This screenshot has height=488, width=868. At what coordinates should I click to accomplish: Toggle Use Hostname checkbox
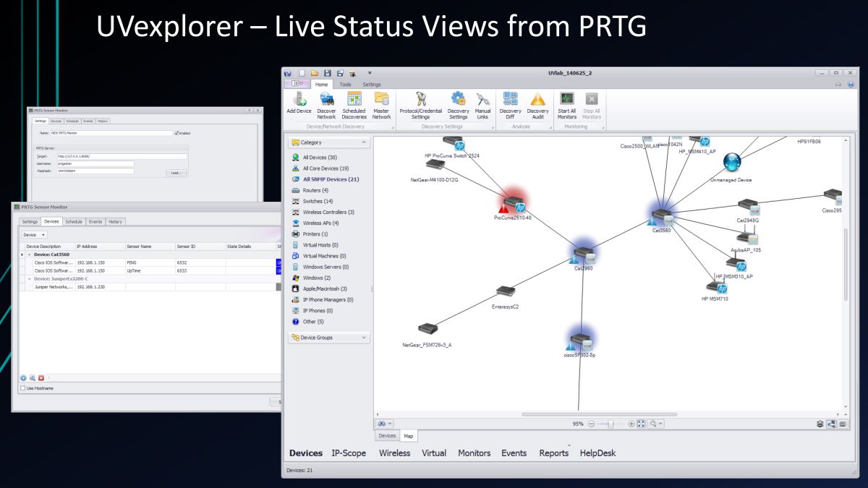coord(25,388)
